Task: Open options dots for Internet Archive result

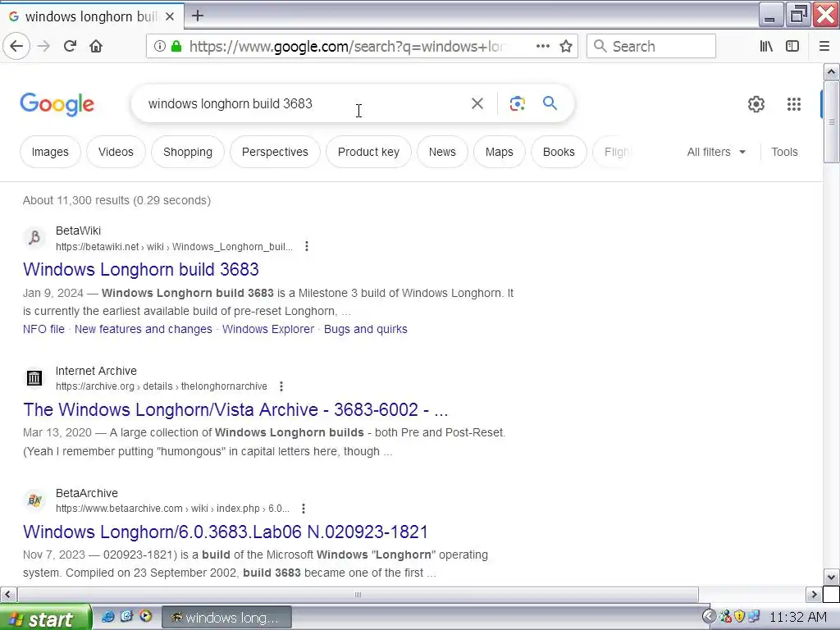Action: [281, 386]
